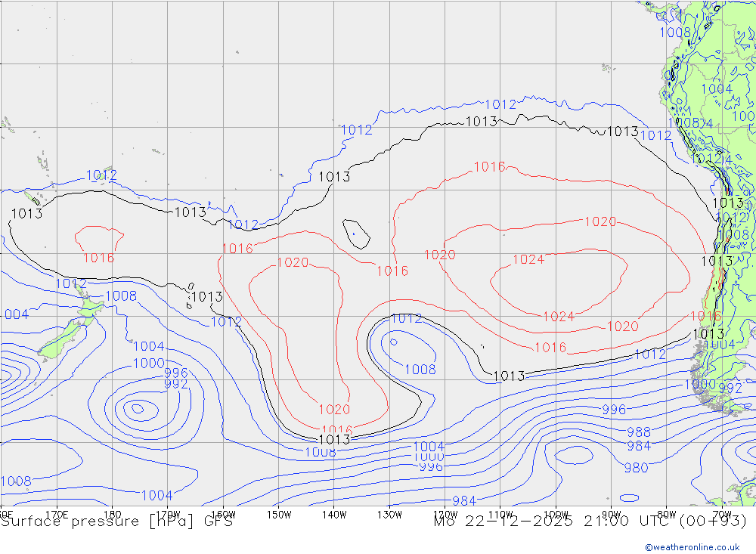Click the 150W longitude label
The image size is (756, 554).
coord(279,515)
